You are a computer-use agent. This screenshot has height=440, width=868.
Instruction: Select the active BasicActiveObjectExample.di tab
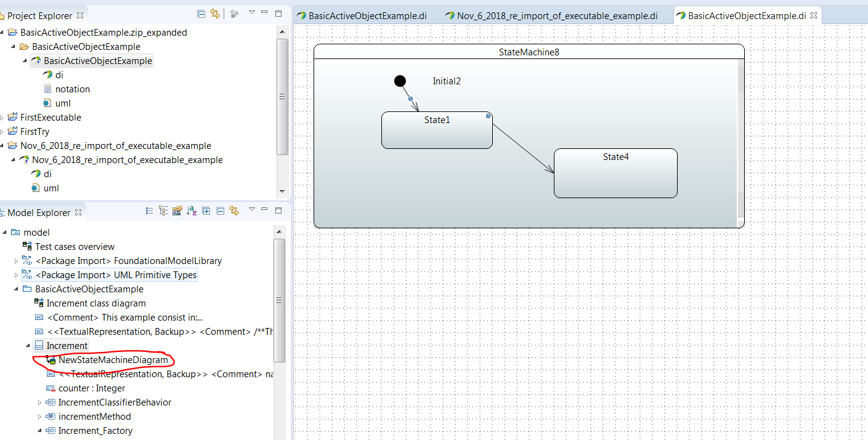(x=747, y=15)
